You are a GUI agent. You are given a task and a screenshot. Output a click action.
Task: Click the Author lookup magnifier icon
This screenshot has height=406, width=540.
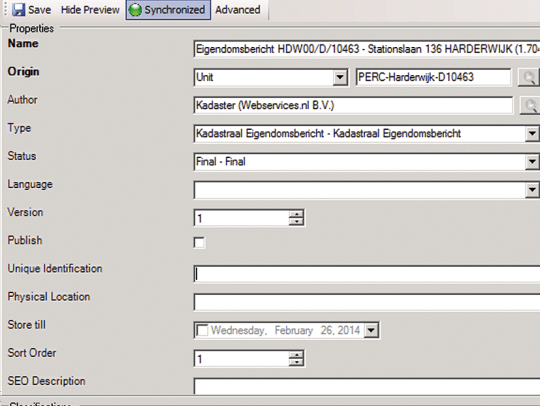pyautogui.click(x=530, y=105)
